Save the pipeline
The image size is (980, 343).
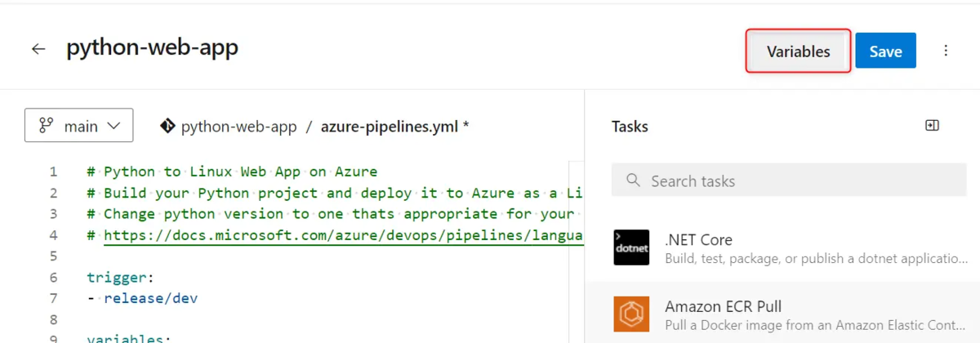pos(885,51)
